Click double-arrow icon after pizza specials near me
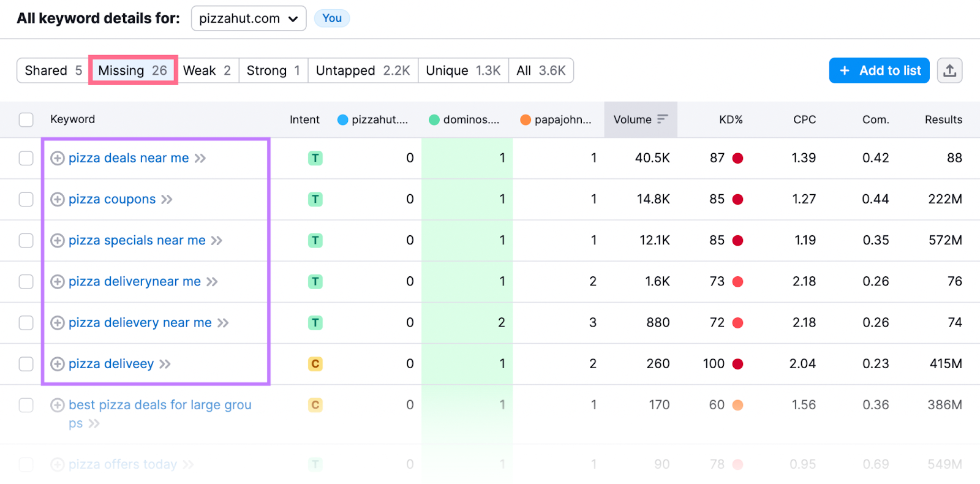The image size is (980, 484). (x=217, y=241)
